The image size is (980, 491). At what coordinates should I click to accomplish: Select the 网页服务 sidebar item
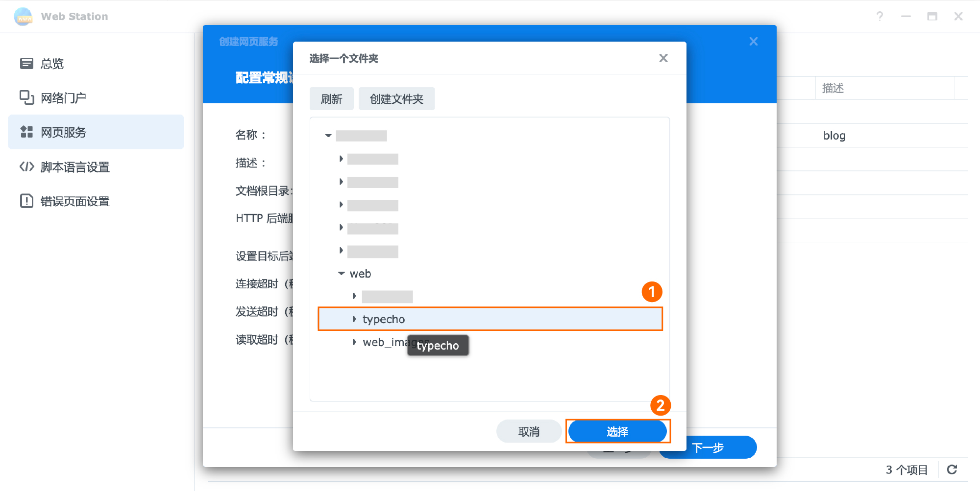tap(63, 132)
